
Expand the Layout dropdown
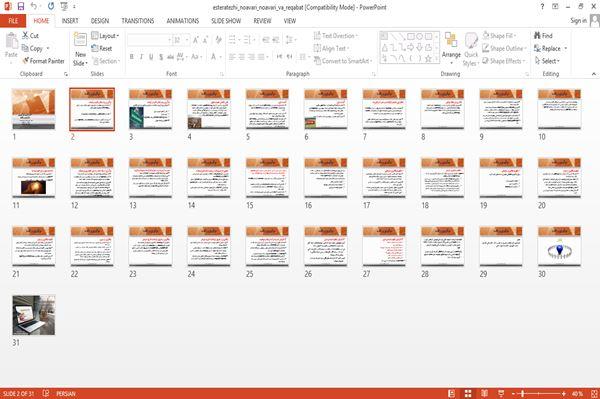(105, 36)
